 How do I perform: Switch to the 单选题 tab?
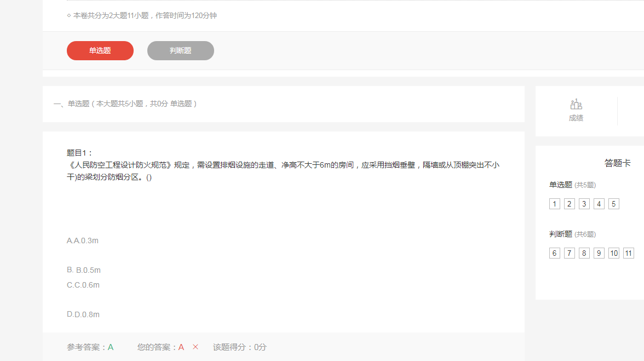pyautogui.click(x=100, y=50)
